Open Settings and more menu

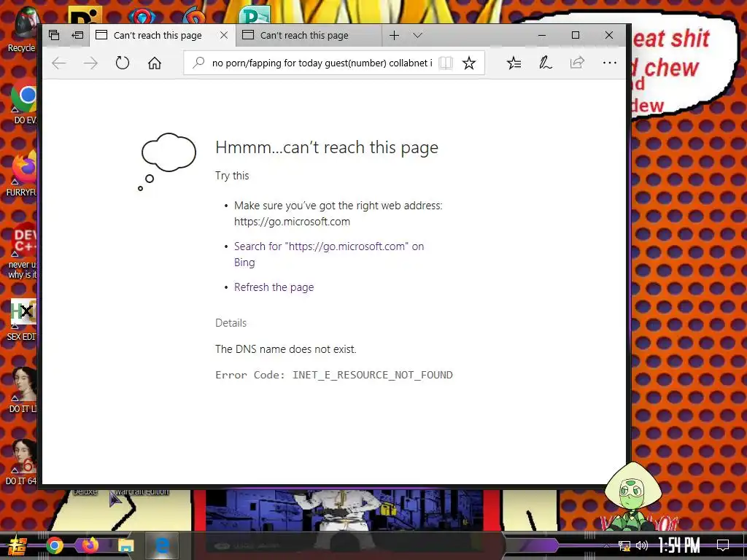click(x=609, y=63)
